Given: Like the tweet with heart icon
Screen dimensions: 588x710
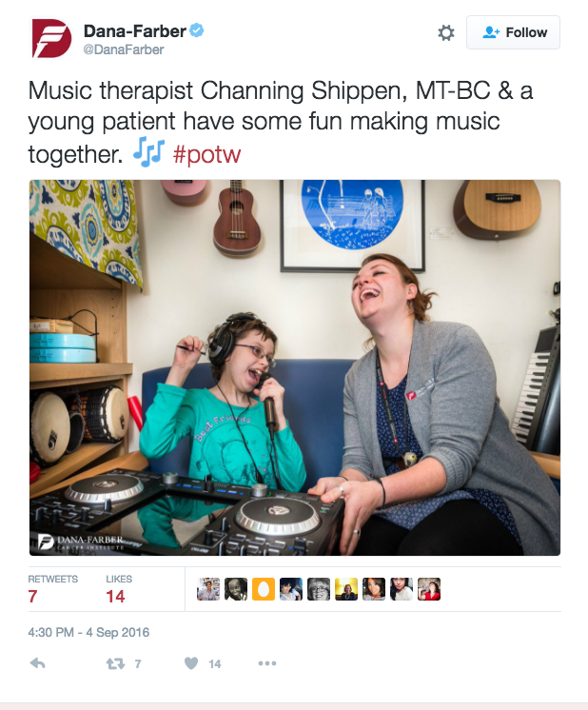Looking at the screenshot, I should click(x=191, y=663).
